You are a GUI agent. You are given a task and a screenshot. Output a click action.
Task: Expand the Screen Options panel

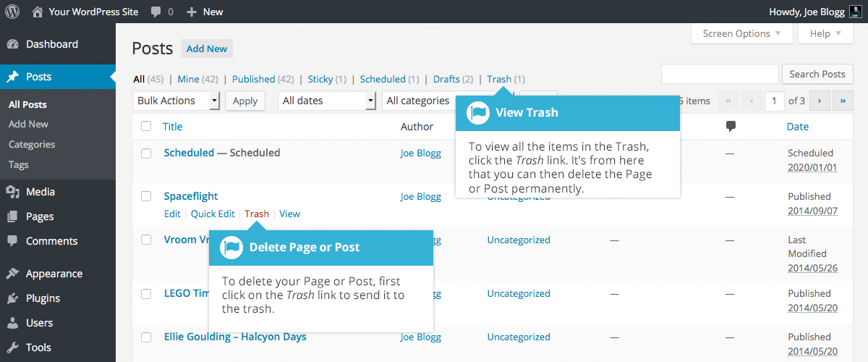coord(741,33)
